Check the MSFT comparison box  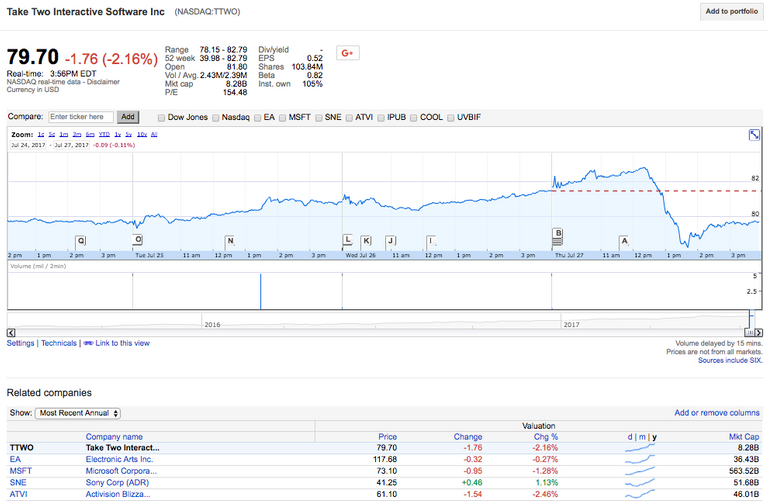283,118
